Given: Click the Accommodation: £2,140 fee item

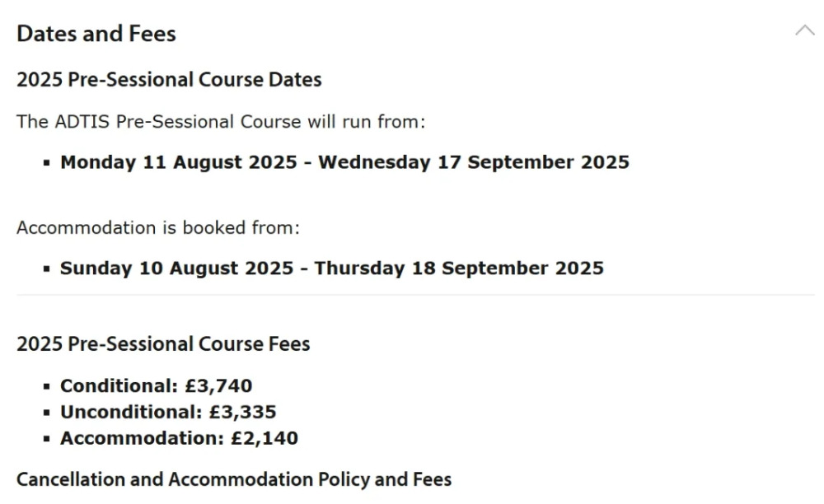Looking at the screenshot, I should click(179, 438).
